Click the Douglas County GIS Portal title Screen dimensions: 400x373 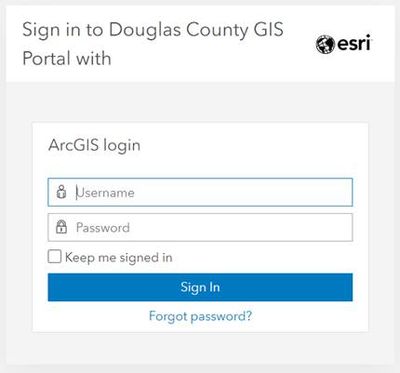153,44
